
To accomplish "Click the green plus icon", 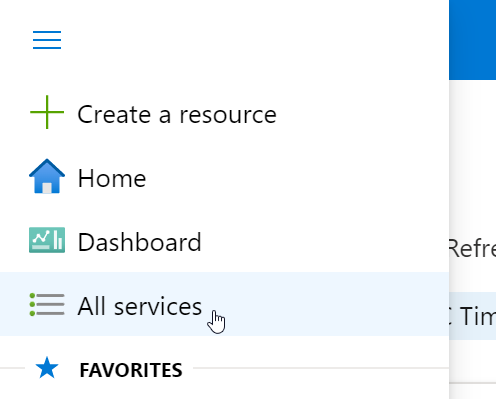I will pyautogui.click(x=47, y=112).
